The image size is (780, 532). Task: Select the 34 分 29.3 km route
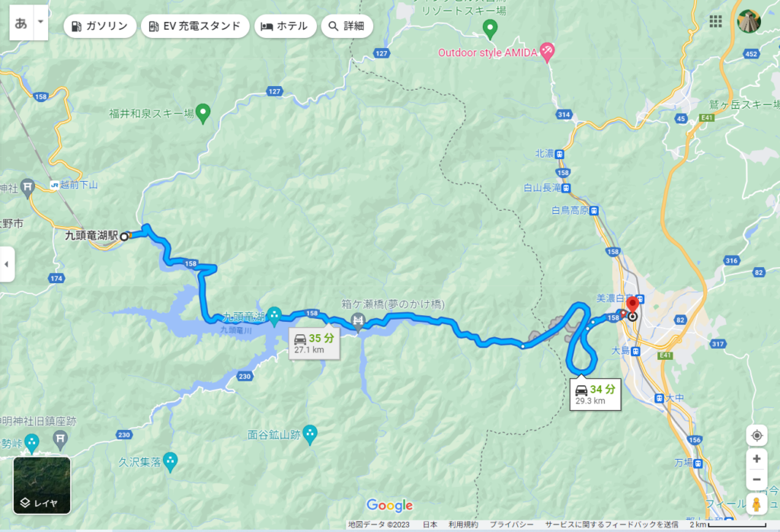[x=596, y=395]
